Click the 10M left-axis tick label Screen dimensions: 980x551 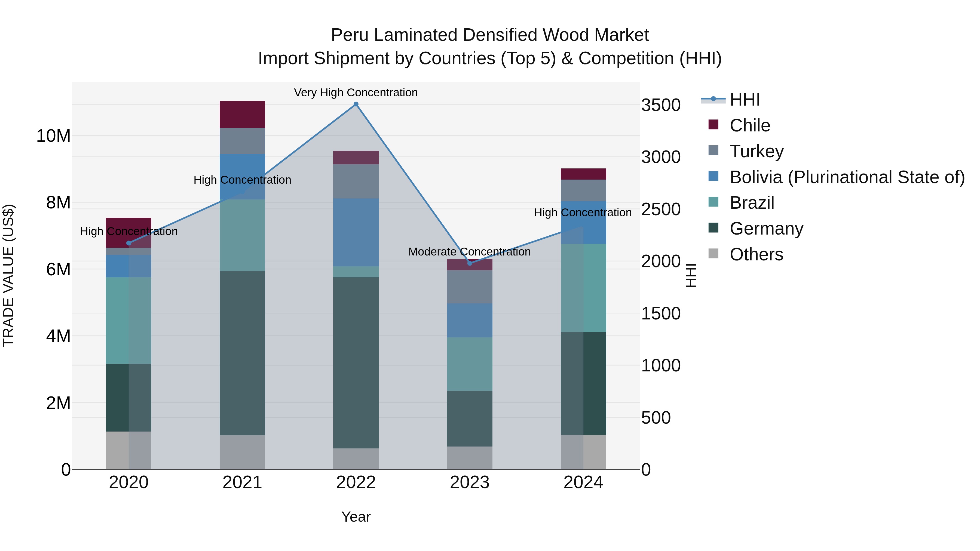[x=53, y=136]
